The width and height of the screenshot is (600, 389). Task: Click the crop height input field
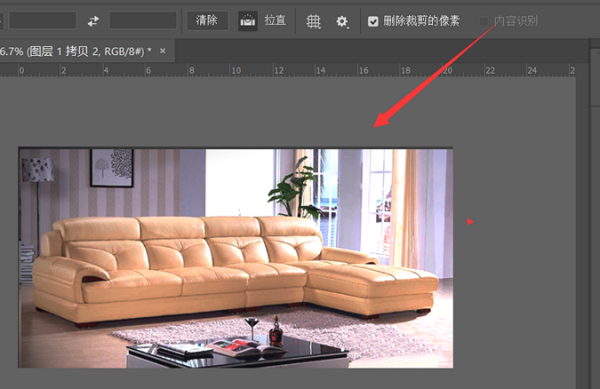(143, 20)
